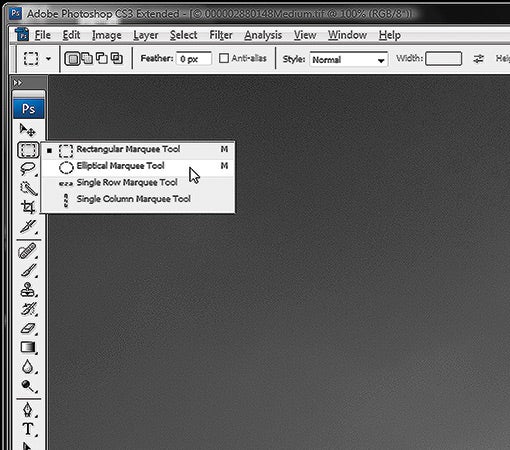Open the Layer menu
Viewport: 510px width, 450px height.
[146, 35]
